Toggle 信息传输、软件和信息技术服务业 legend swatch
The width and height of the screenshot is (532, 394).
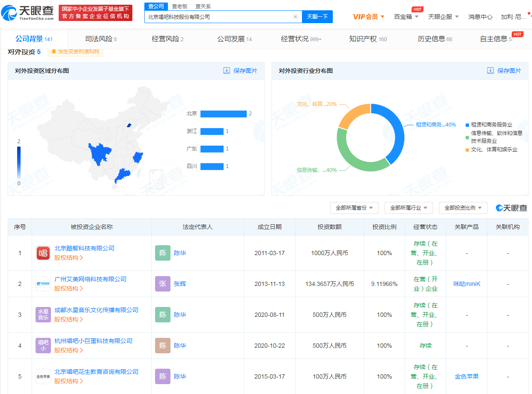coord(467,137)
